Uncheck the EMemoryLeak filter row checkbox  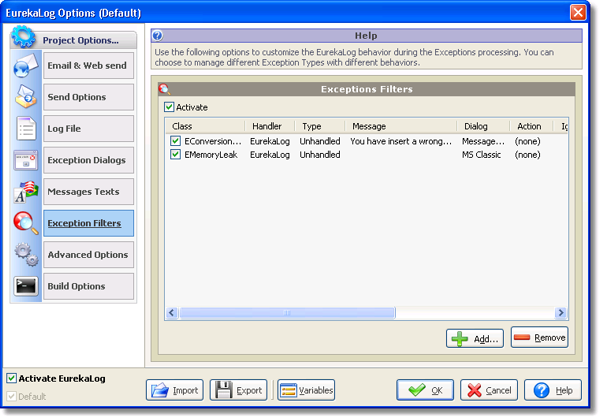175,154
